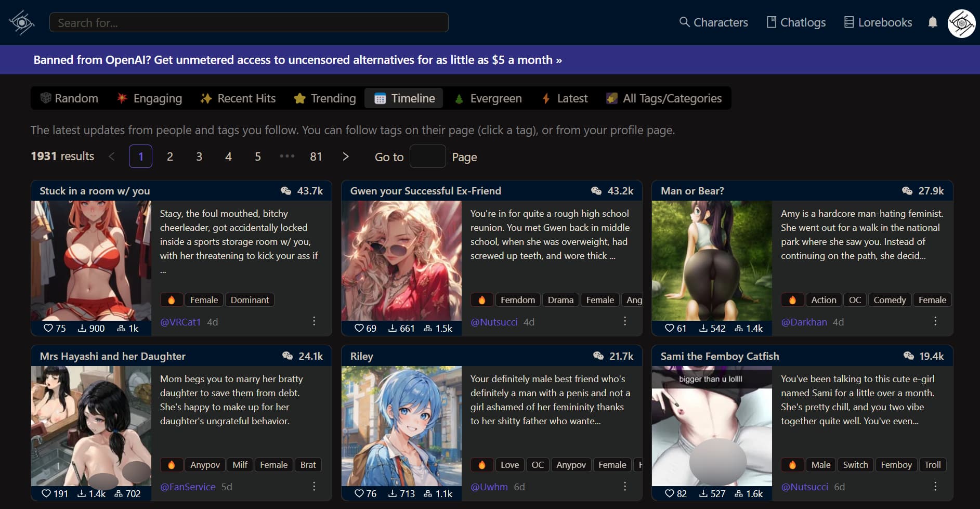Open the notifications bell

(x=933, y=22)
